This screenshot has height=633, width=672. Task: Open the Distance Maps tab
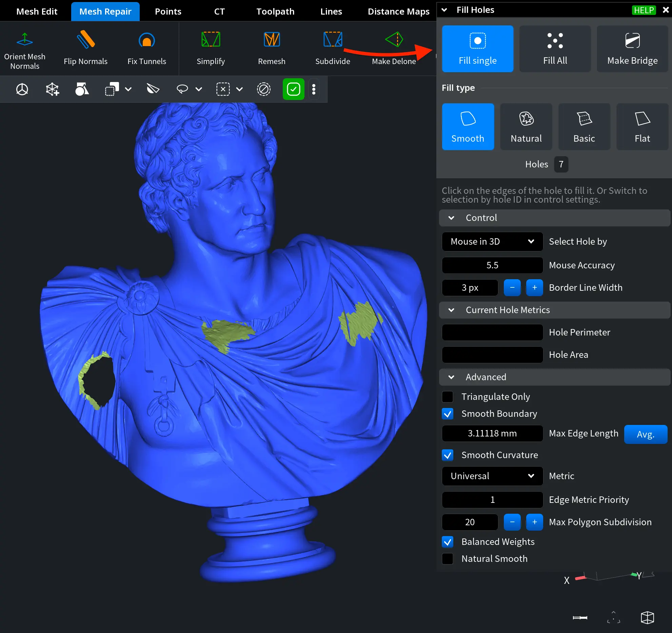pos(398,11)
